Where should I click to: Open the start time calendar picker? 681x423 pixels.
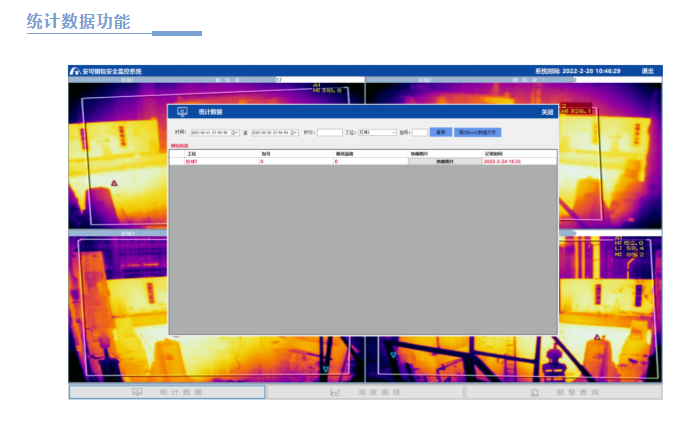coord(235,132)
